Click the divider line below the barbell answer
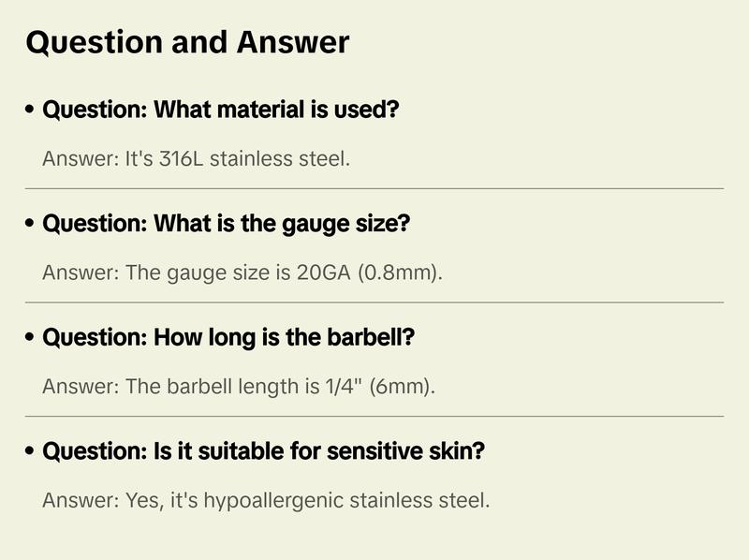Viewport: 749px width, 560px height. (x=374, y=416)
